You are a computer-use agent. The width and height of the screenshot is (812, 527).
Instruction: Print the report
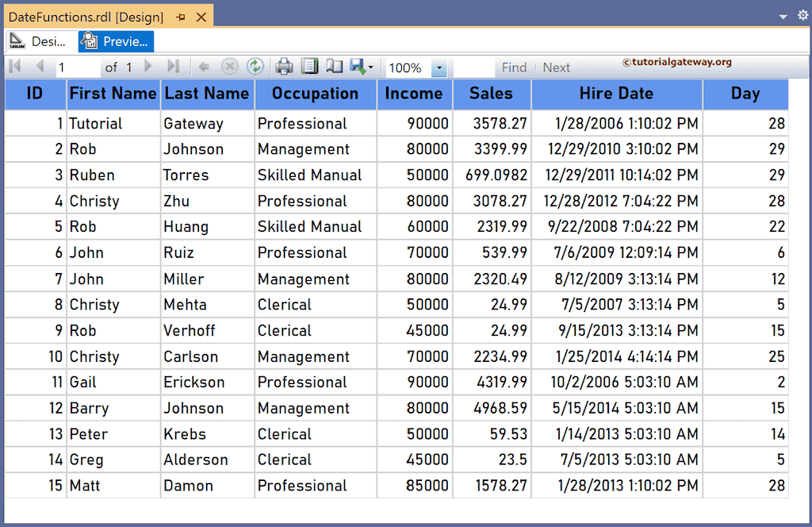(283, 67)
